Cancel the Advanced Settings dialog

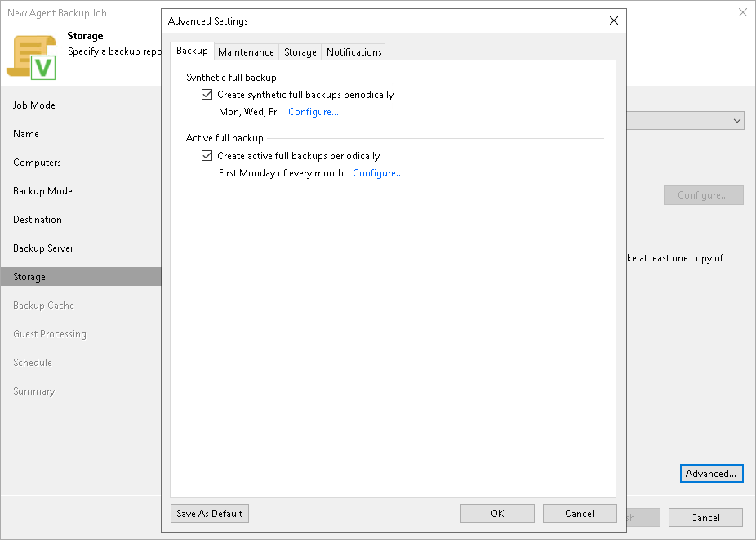click(x=580, y=513)
